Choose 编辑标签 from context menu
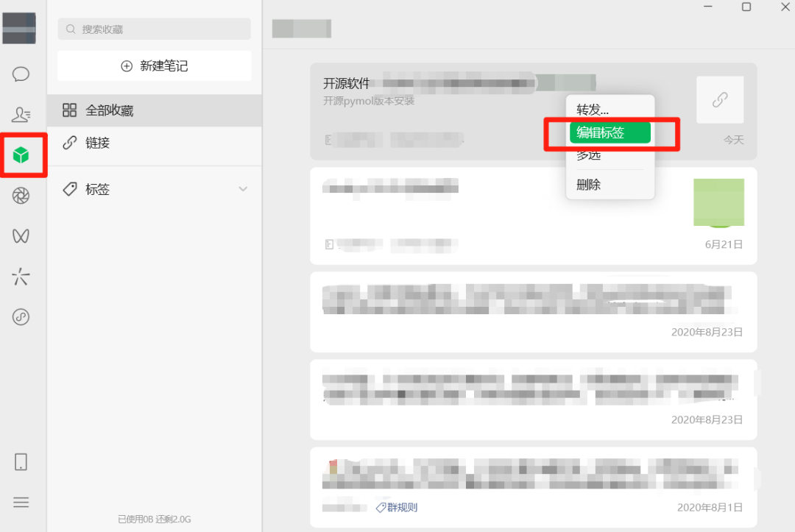This screenshot has height=532, width=795. pos(610,132)
